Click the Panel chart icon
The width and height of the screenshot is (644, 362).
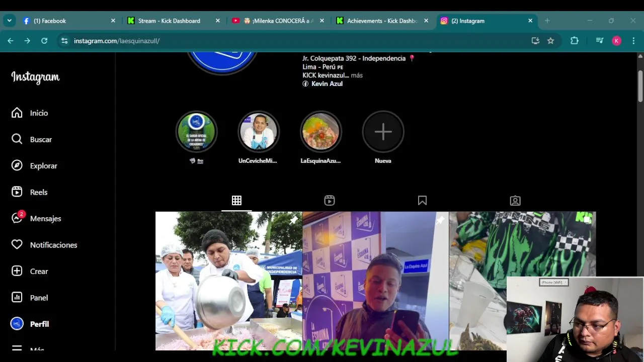(17, 298)
